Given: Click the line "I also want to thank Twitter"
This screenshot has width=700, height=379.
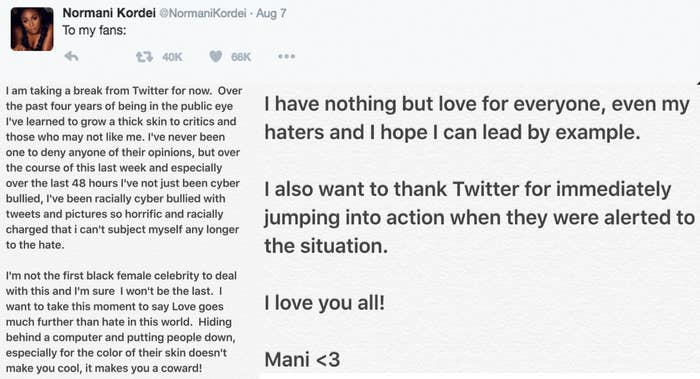Looking at the screenshot, I should pyautogui.click(x=467, y=189).
